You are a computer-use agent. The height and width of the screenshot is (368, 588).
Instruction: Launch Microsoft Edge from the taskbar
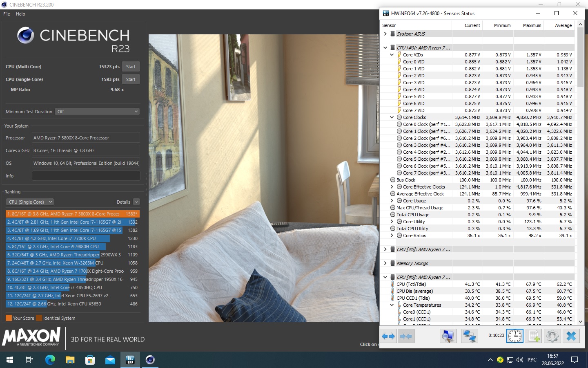[x=50, y=360]
